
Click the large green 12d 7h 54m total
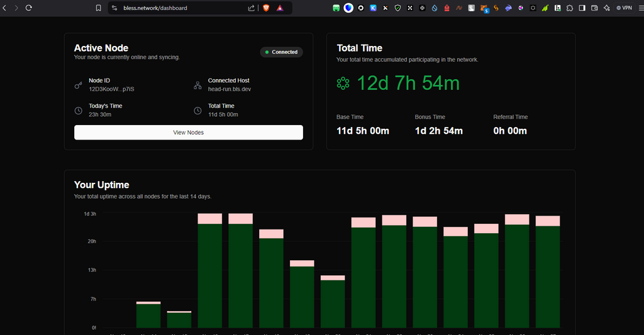408,84
